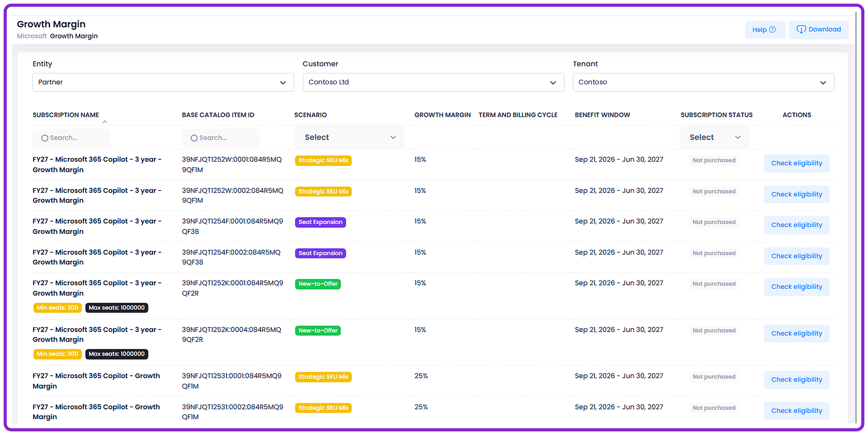Click Min seats: 300 tag in 39NFJQT1252K:0001 row

57,308
